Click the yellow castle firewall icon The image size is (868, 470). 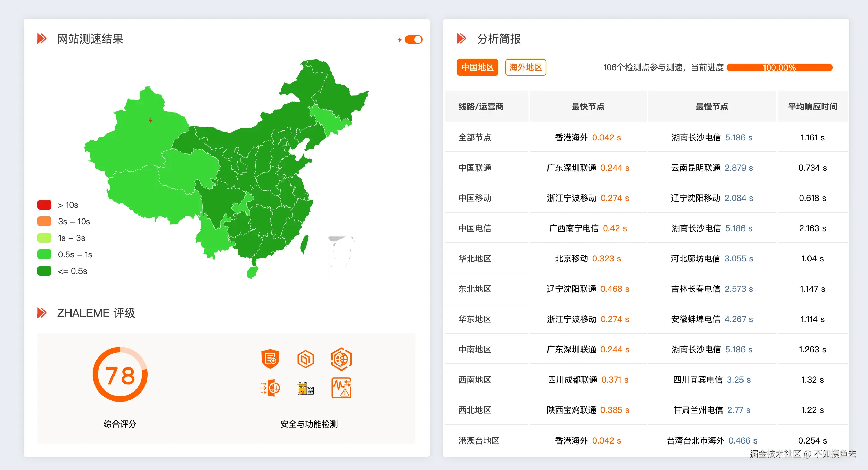pos(305,388)
